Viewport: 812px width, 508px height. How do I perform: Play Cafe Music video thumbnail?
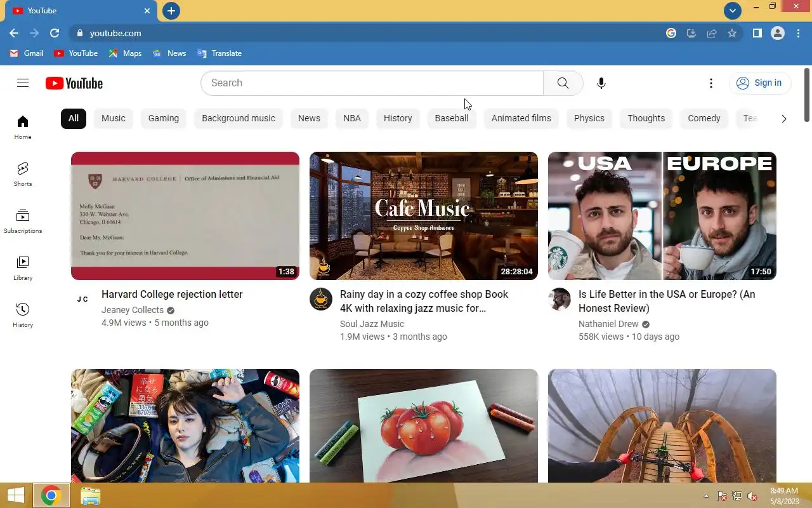coord(424,216)
